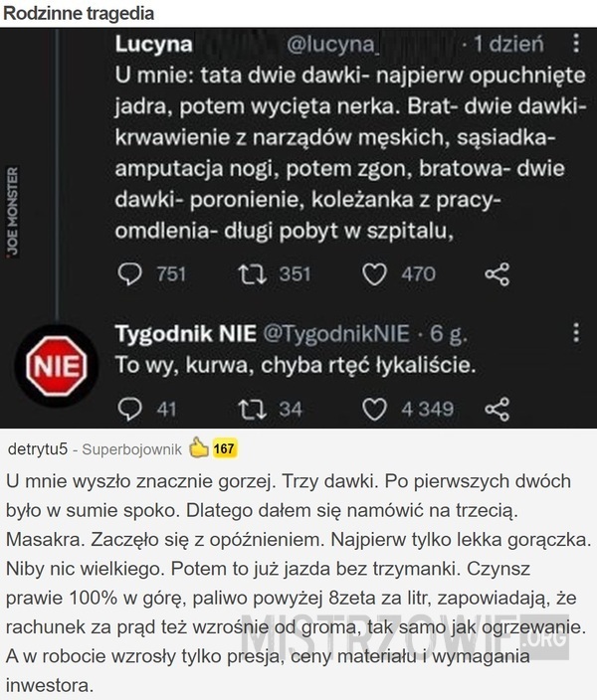Open detrytu5 user profile
The height and width of the screenshot is (700, 597).
tap(37, 448)
